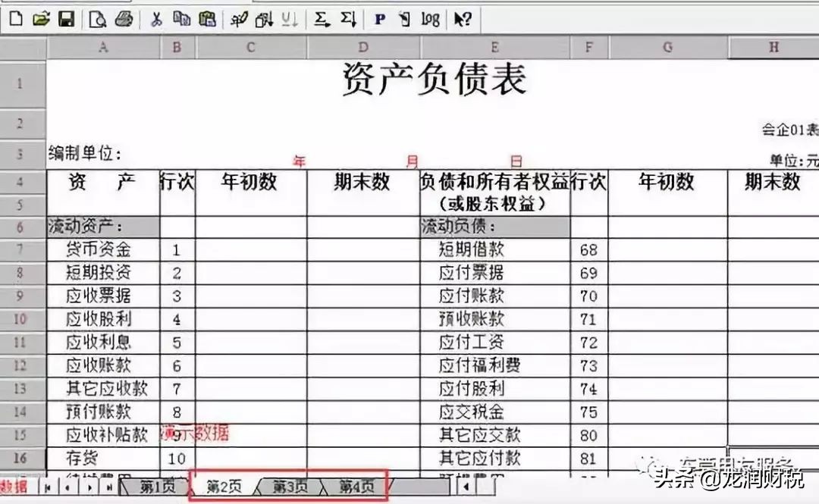Save the balance sheet with the Save icon
The height and width of the screenshot is (504, 819).
pos(67,19)
